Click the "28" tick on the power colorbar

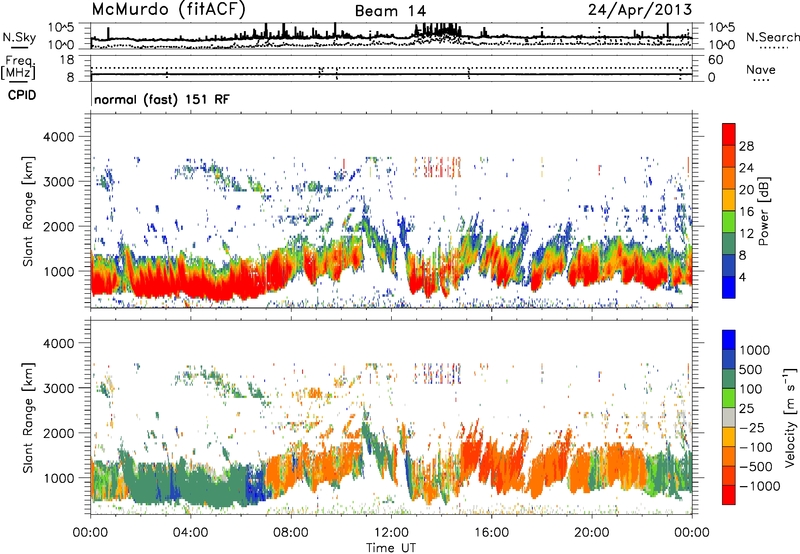(746, 146)
